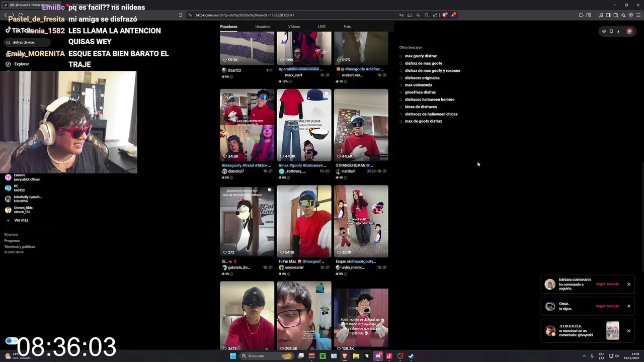Screen dimensions: 644x362
Task: Open the video thumbnail with 128.3K likes
Action: click(x=361, y=319)
